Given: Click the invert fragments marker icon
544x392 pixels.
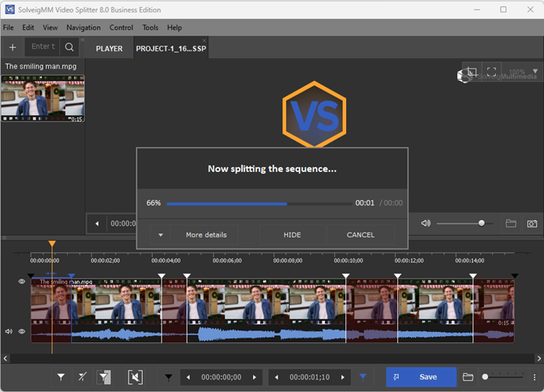Looking at the screenshot, I should 104,377.
